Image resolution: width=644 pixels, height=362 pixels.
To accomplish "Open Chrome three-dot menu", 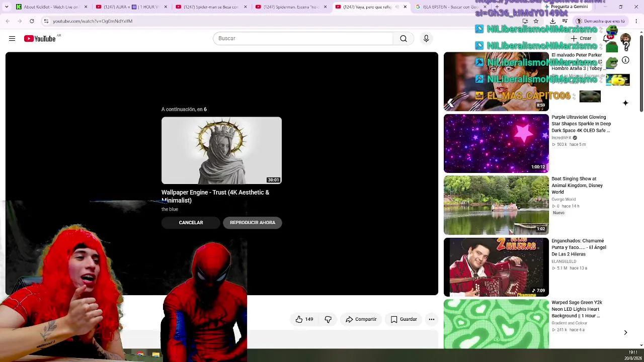I will click(x=636, y=21).
